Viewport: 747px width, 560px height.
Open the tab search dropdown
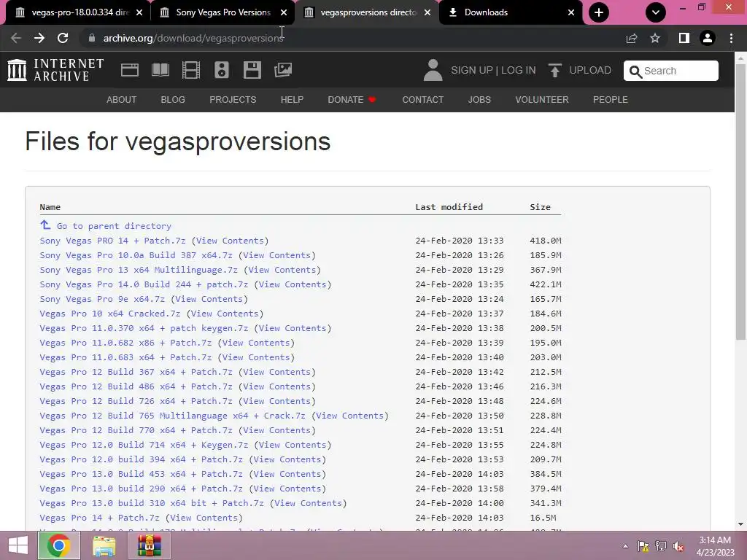pyautogui.click(x=656, y=12)
